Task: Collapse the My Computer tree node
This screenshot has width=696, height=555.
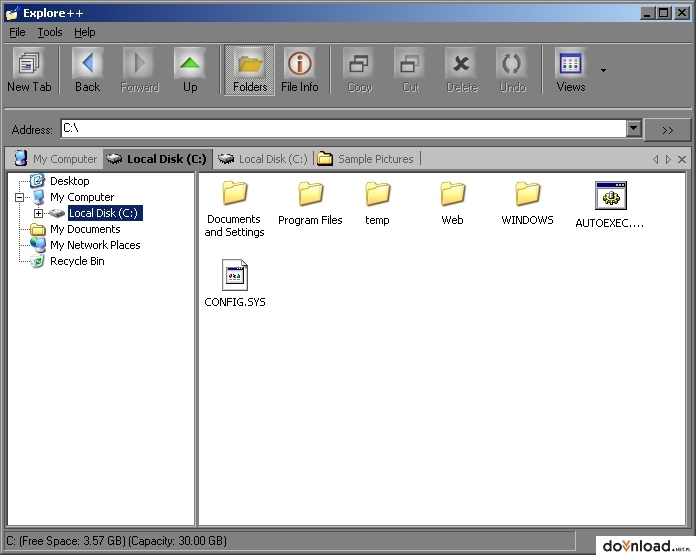Action: click(x=19, y=197)
